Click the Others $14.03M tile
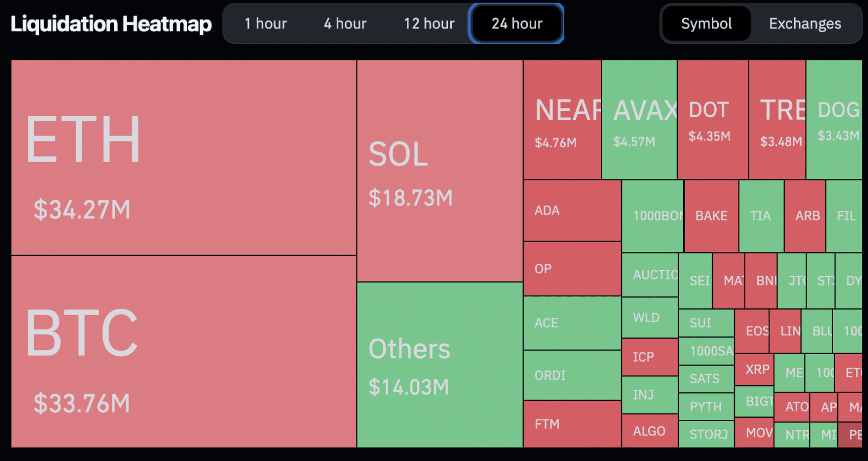868x461 pixels. click(440, 365)
